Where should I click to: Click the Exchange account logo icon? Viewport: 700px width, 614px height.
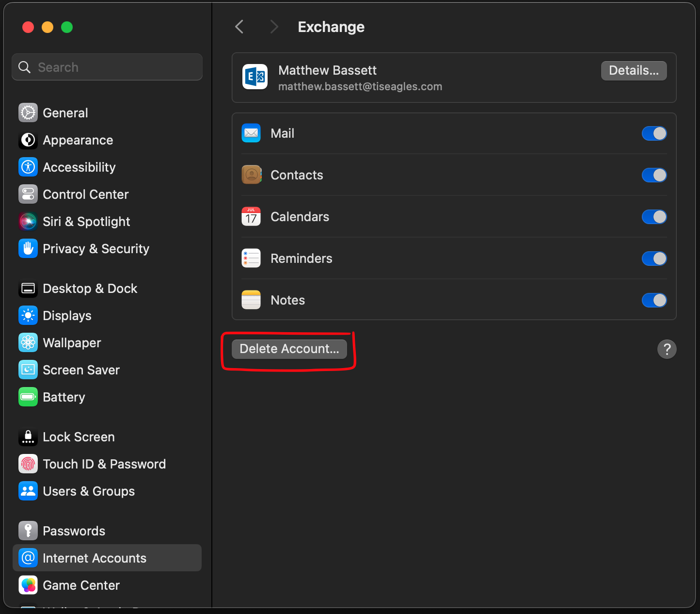tap(255, 77)
